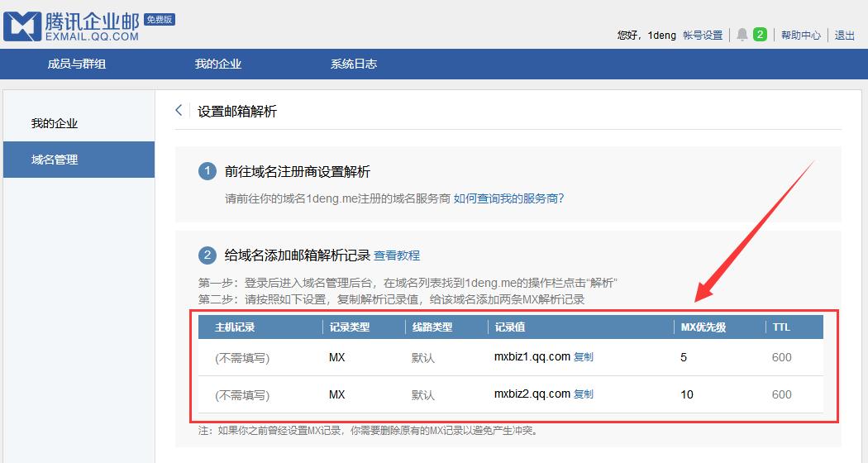The width and height of the screenshot is (868, 463).
Task: Click the 线路类型 column header
Action: click(432, 327)
